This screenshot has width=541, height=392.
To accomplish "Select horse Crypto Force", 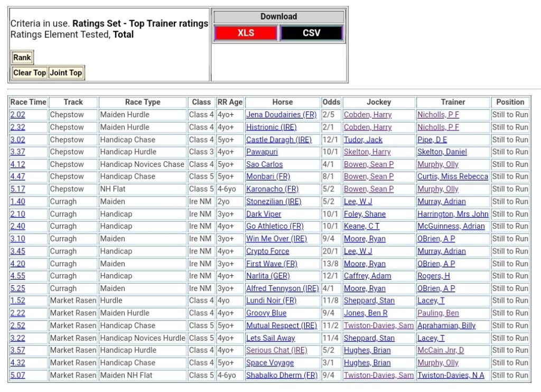I will point(267,251).
